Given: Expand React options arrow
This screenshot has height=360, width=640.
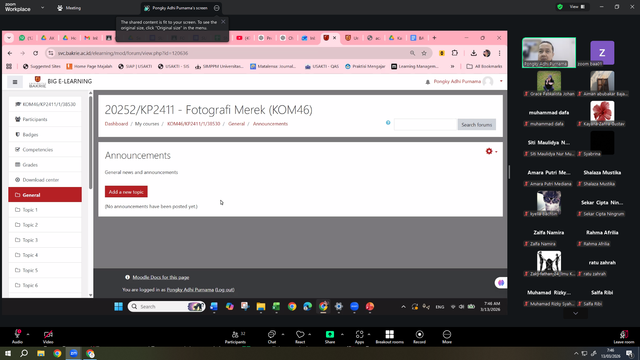Looking at the screenshot, I should [x=310, y=334].
